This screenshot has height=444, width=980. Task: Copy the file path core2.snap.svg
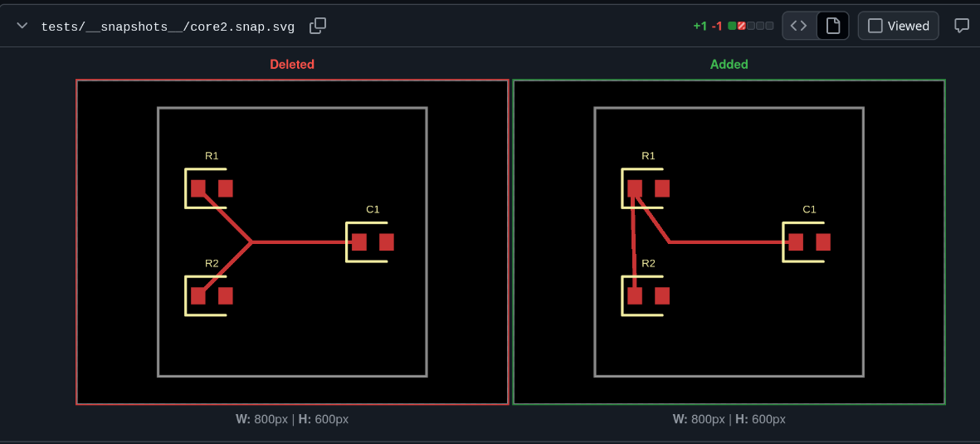point(318,26)
